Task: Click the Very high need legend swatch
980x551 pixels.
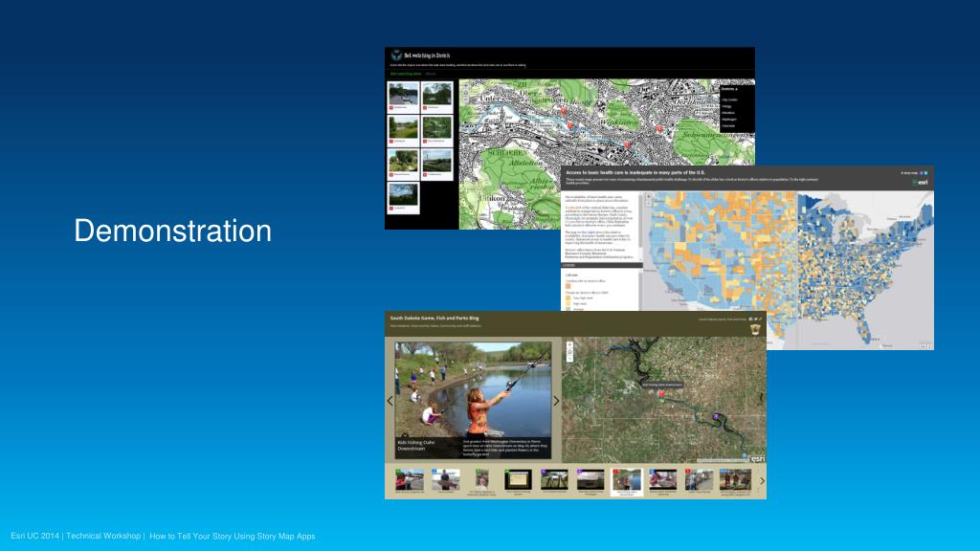Action: click(568, 298)
